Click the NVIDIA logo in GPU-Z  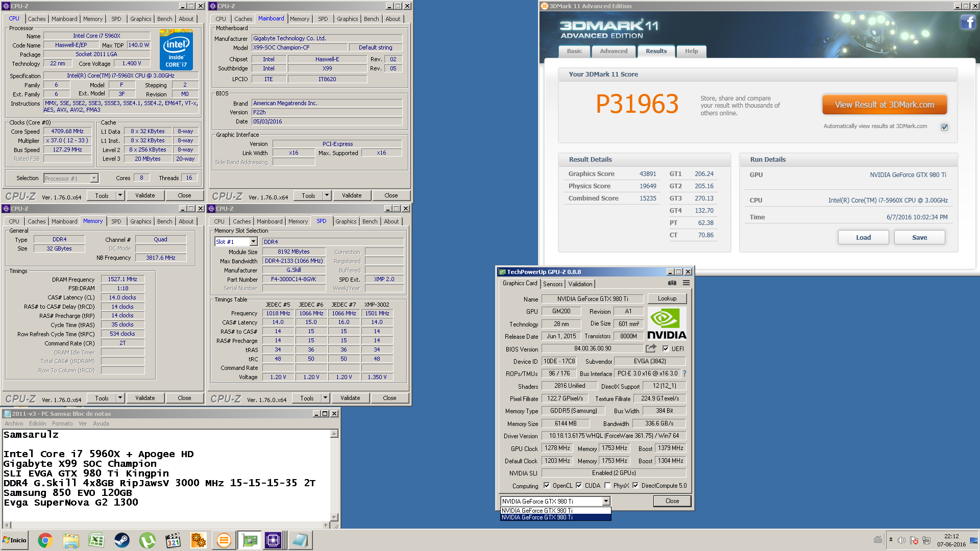(x=667, y=324)
